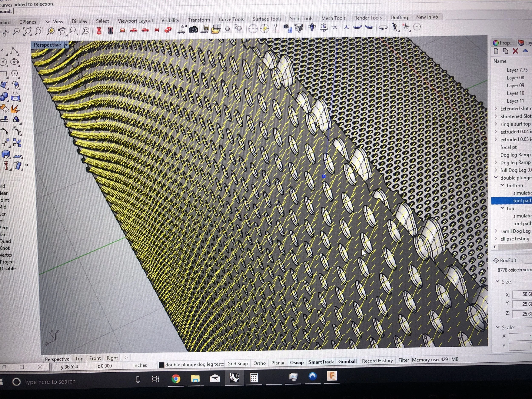Toggle Ortho mode in status bar
Viewport: 532px width, 399px height.
click(259, 363)
